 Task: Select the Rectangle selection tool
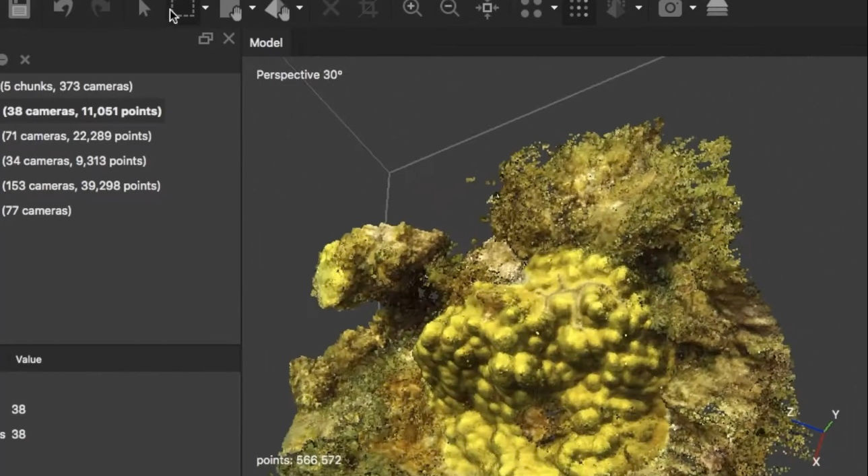[182, 9]
